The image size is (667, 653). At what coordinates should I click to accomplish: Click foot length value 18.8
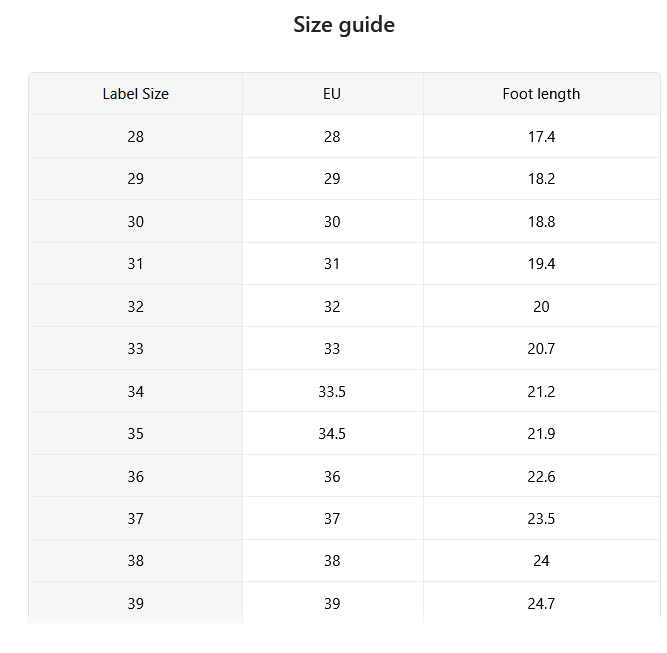541,221
